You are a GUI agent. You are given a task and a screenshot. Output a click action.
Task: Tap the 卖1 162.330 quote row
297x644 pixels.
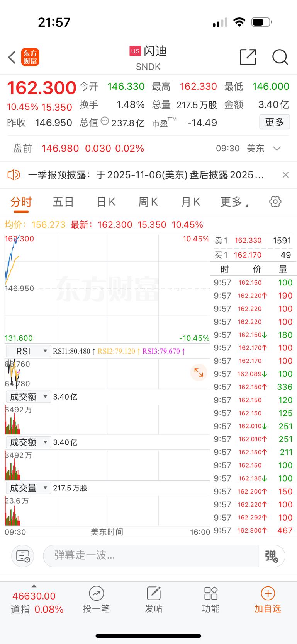click(x=253, y=241)
